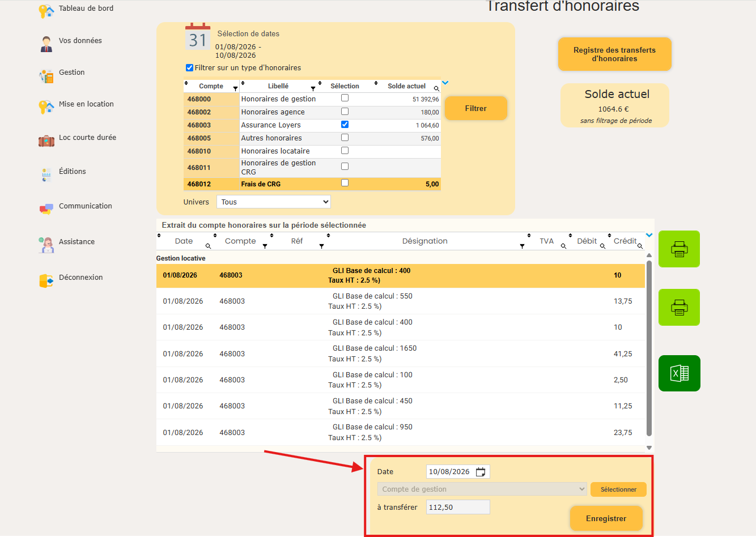Viewport: 756px width, 537px height.
Task: Uncheck the Assurance Loyers checkbox
Action: [x=345, y=125]
